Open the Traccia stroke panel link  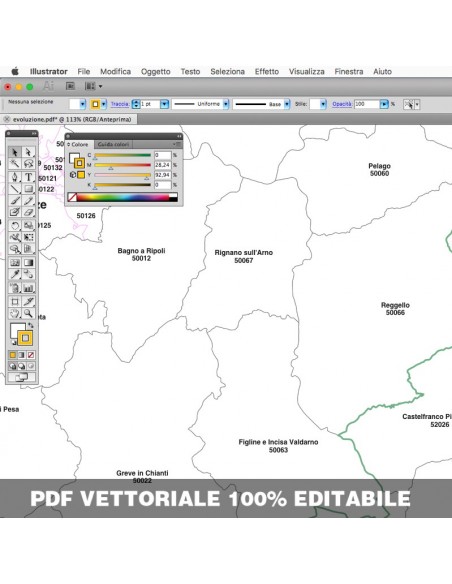[120, 104]
